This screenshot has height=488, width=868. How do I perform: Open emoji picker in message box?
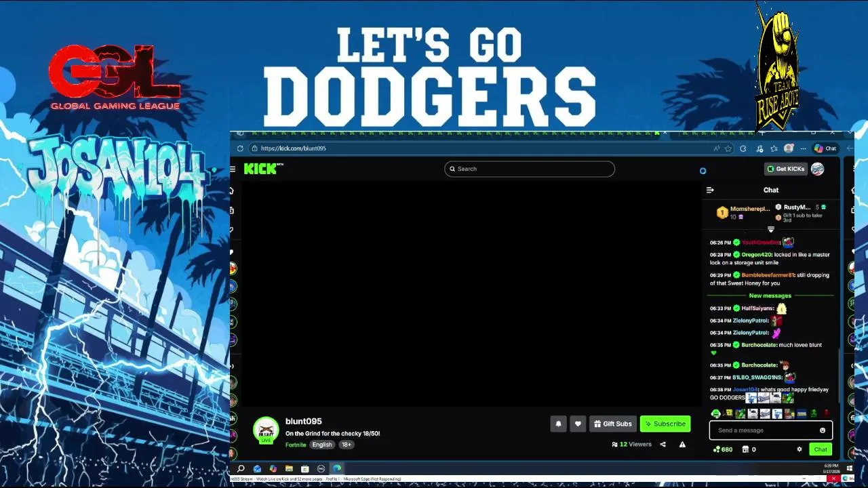pyautogui.click(x=823, y=430)
